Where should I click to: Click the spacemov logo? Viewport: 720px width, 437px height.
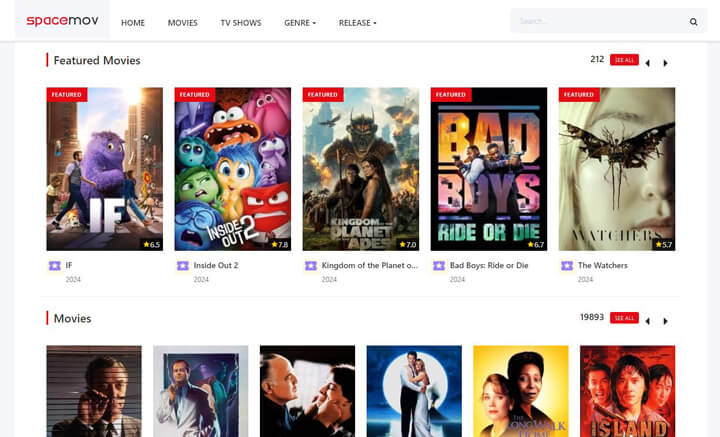coord(62,21)
